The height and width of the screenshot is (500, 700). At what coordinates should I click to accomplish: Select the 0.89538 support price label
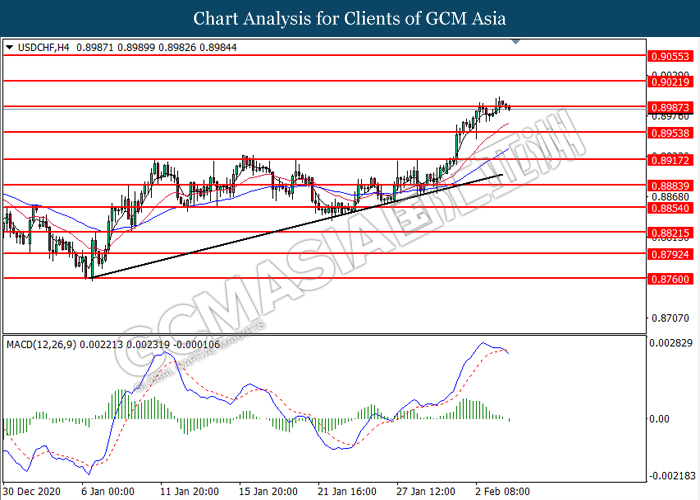pyautogui.click(x=668, y=132)
